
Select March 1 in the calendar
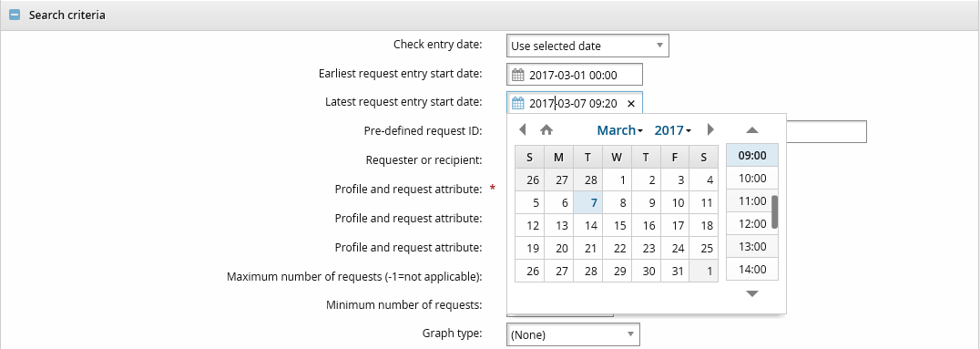coord(617,180)
